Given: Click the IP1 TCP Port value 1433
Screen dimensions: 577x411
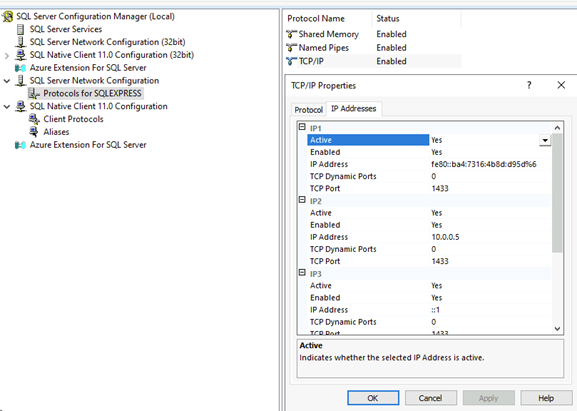Looking at the screenshot, I should pyautogui.click(x=440, y=189).
